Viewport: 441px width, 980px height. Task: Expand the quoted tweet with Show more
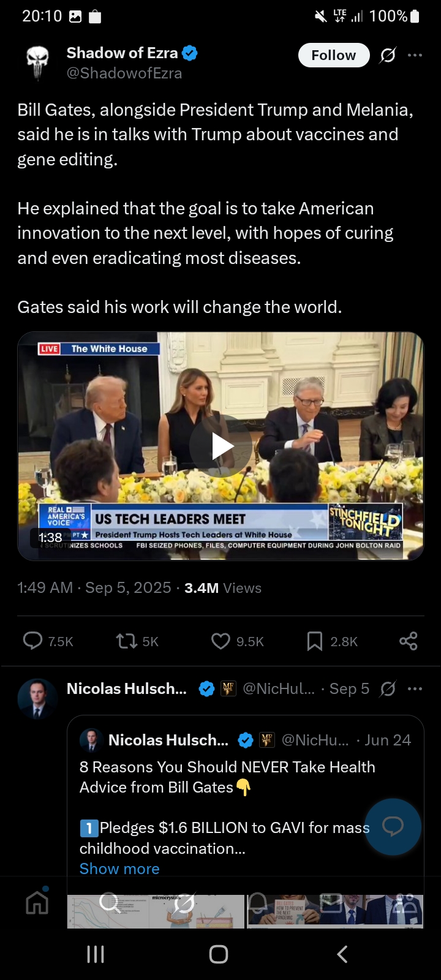[119, 869]
